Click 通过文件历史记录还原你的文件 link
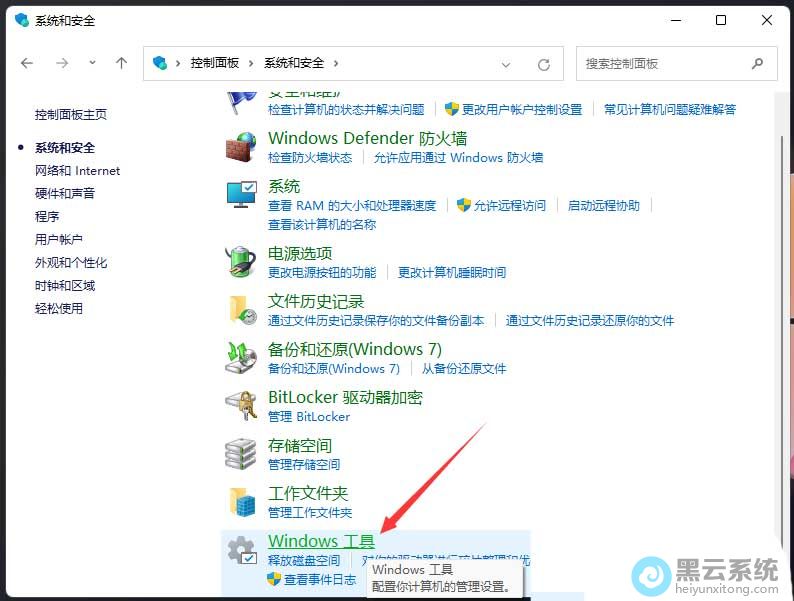794x601 pixels. pos(590,320)
